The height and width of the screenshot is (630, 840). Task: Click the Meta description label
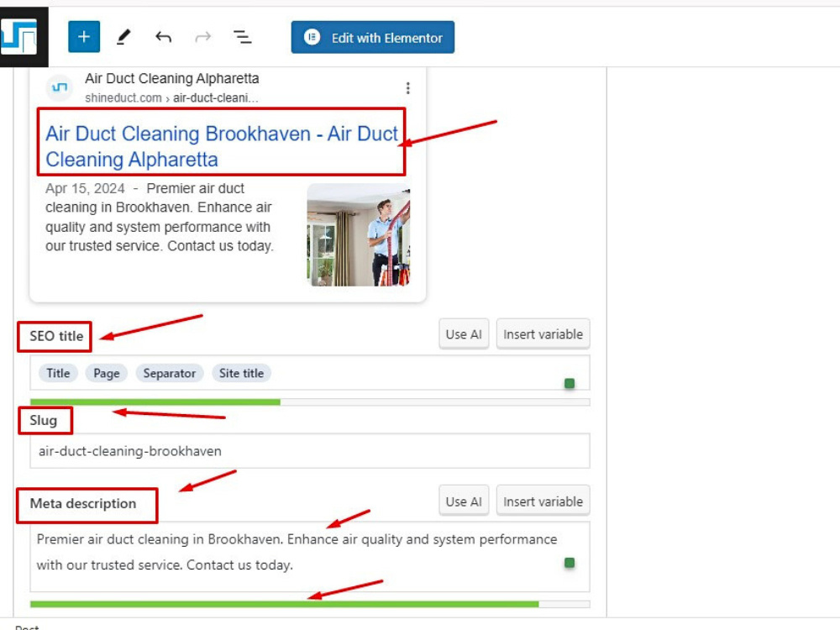pos(83,503)
